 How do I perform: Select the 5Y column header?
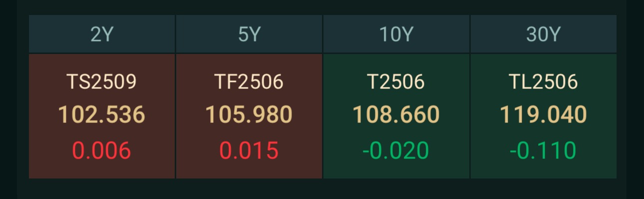pos(249,34)
